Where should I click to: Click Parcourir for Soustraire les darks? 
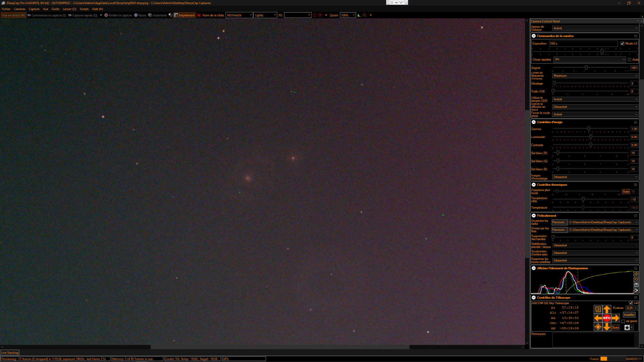coord(559,222)
